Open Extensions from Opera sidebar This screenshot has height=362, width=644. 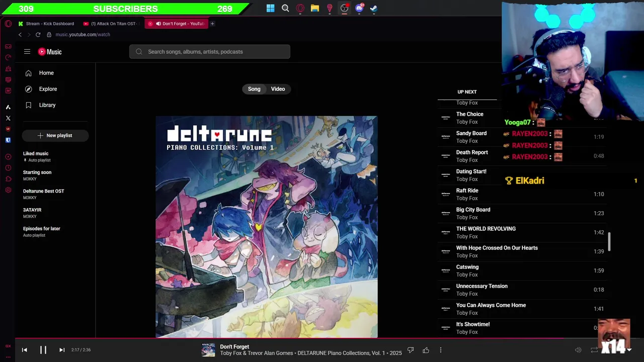click(x=8, y=179)
